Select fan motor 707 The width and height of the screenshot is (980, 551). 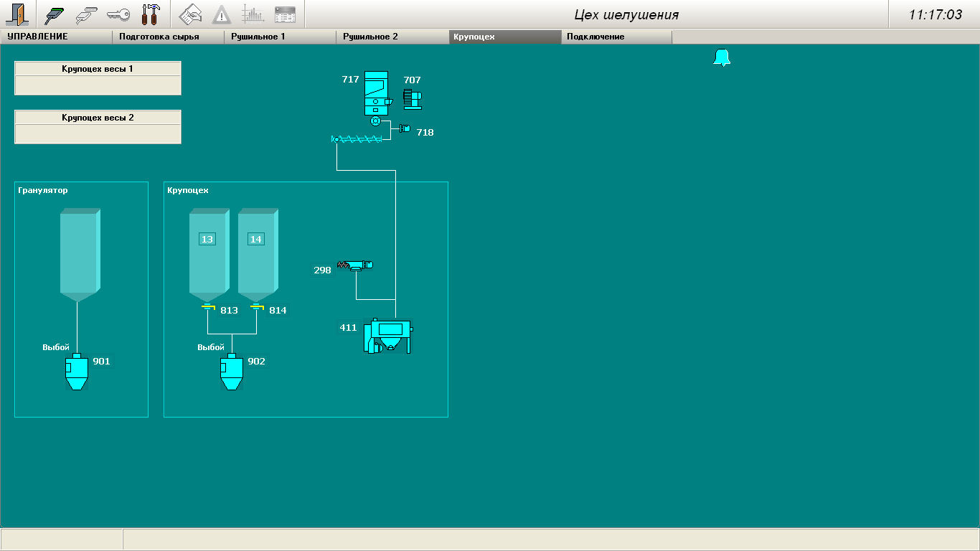pos(412,98)
